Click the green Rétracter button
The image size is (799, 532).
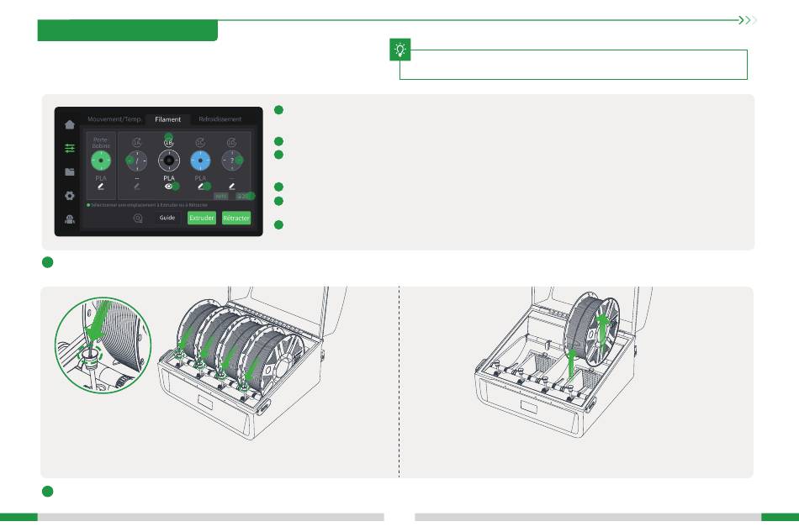pyautogui.click(x=236, y=218)
